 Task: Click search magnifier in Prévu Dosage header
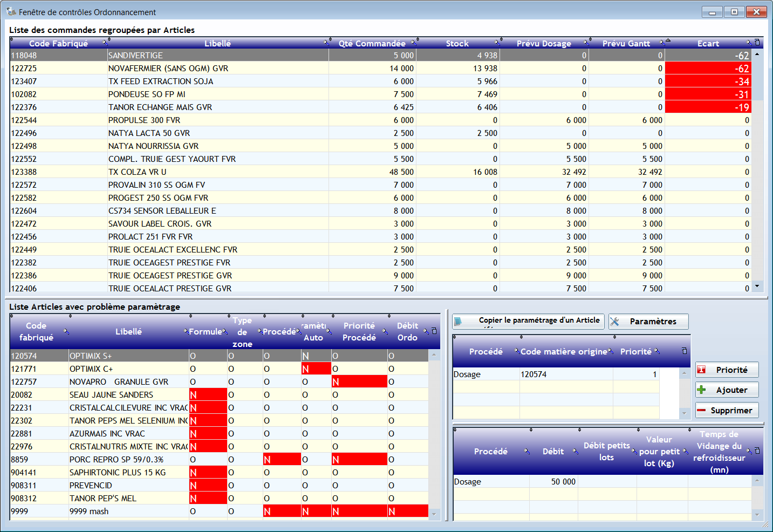(586, 43)
